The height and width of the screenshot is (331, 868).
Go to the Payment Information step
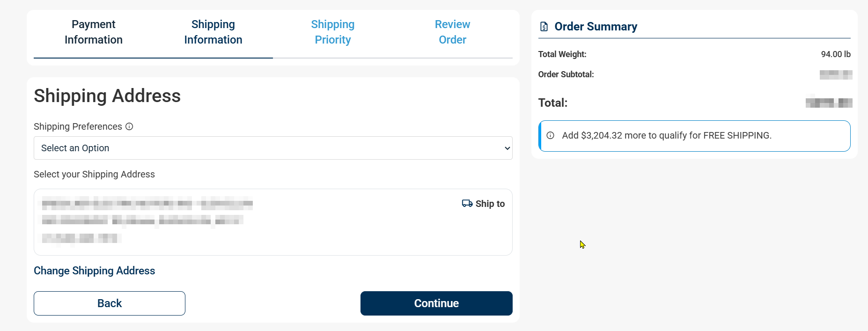tap(94, 32)
